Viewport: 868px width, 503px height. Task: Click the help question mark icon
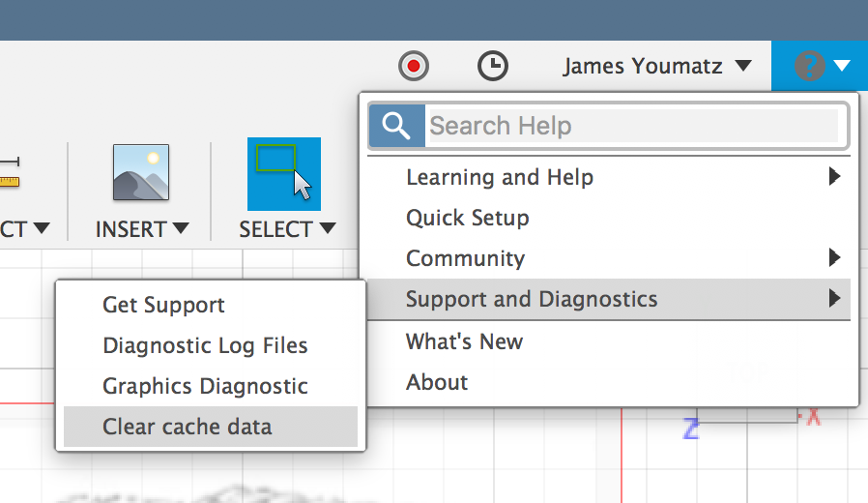click(x=809, y=66)
